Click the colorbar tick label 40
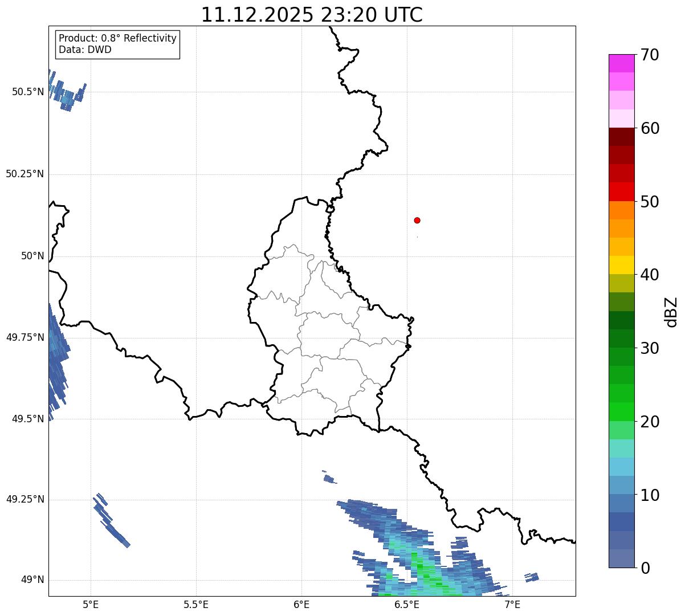The height and width of the screenshot is (616, 685). (650, 275)
